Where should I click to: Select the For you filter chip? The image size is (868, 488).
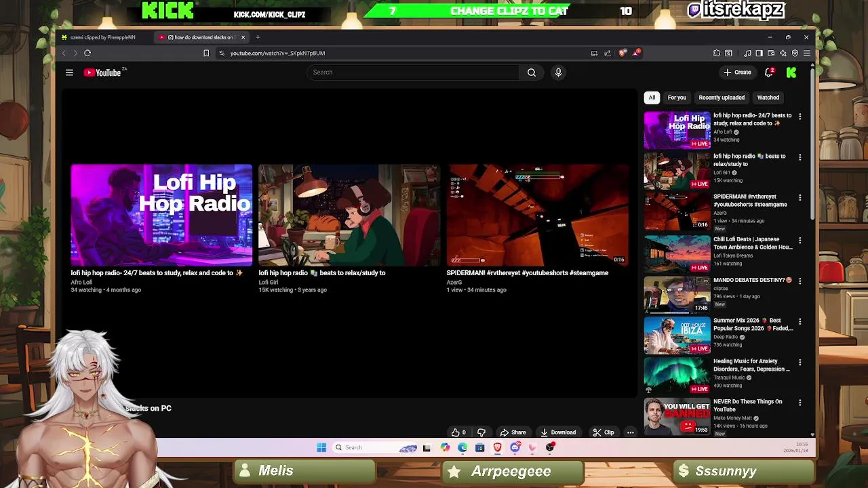677,98
